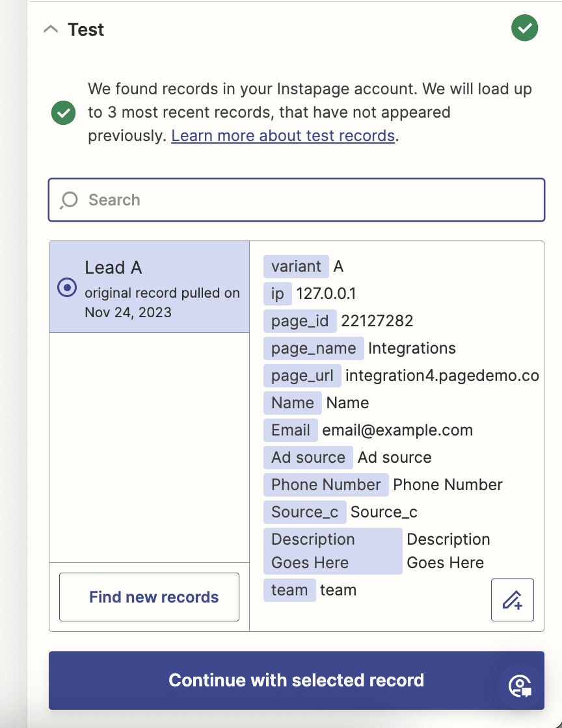Select the Lead A record title
The width and height of the screenshot is (562, 728).
(113, 267)
